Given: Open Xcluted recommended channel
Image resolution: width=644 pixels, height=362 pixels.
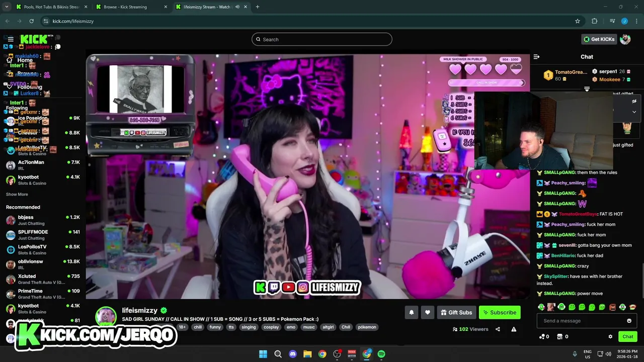Looking at the screenshot, I should (43, 279).
